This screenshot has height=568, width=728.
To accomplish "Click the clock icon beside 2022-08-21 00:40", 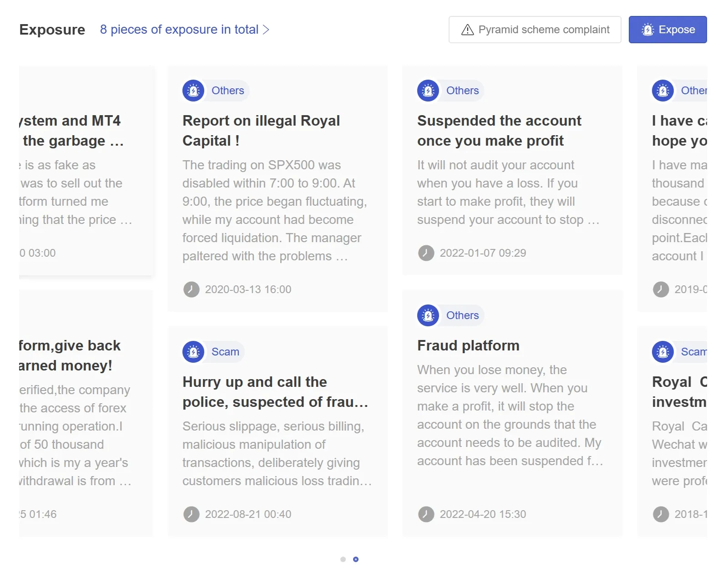I will pos(192,514).
